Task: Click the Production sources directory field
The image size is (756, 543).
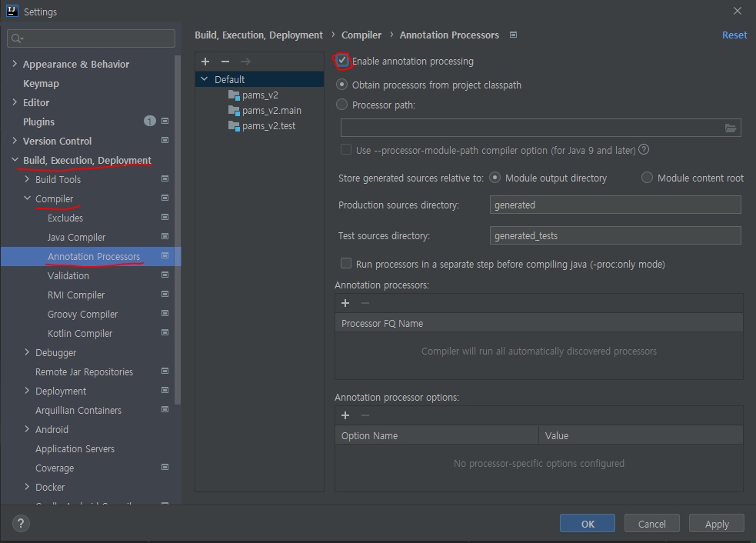Action: (x=615, y=205)
